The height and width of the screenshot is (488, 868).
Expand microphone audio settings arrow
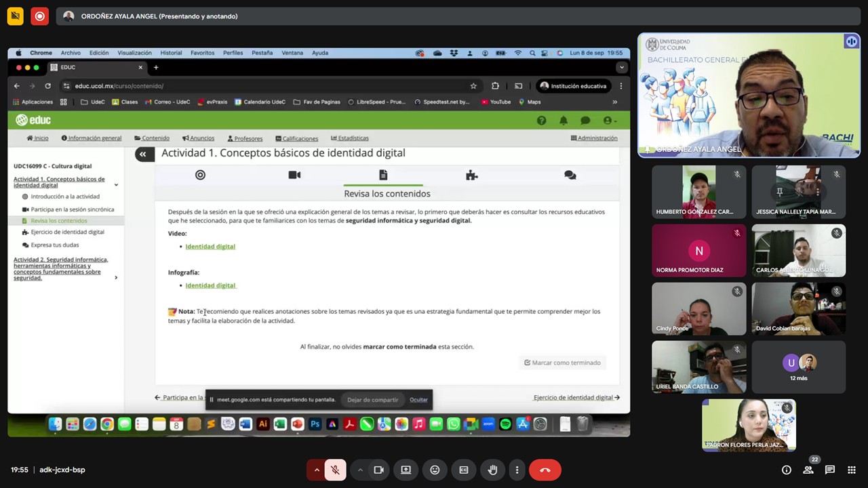(316, 470)
